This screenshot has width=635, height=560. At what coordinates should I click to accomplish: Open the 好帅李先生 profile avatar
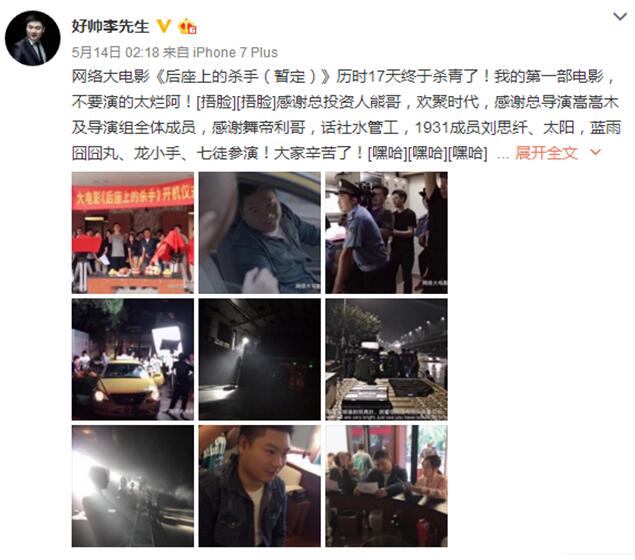(33, 38)
